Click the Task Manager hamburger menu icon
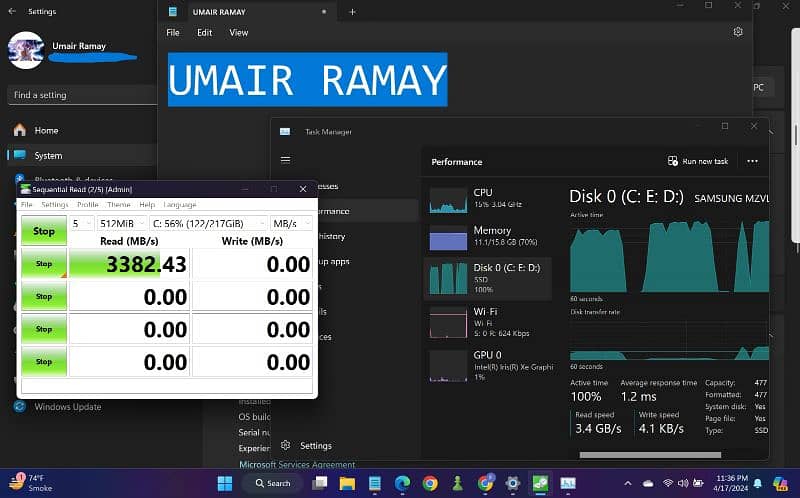This screenshot has height=498, width=800. pos(285,160)
